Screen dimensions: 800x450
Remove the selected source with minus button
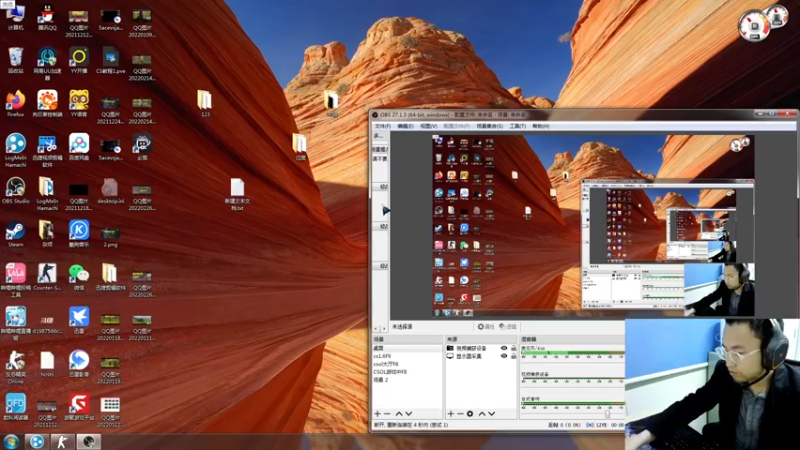coord(460,414)
